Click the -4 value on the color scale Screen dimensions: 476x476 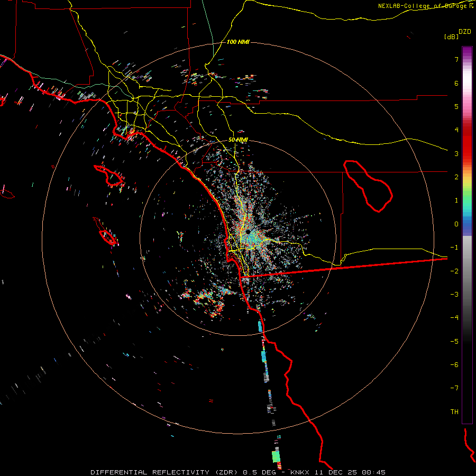454,318
